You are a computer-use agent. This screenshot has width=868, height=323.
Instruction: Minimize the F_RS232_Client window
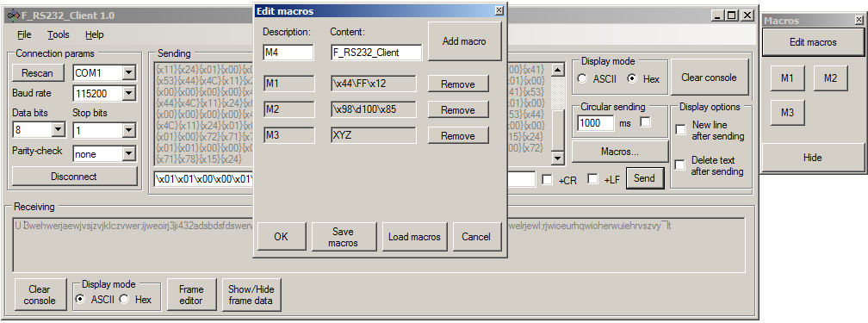[718, 16]
